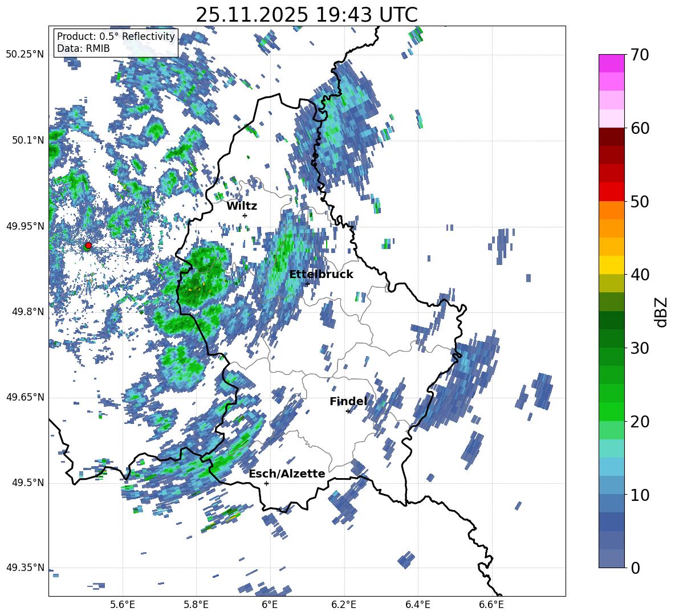Click the cross marker below Wiltz label
The height and width of the screenshot is (616, 675).
pyautogui.click(x=245, y=215)
